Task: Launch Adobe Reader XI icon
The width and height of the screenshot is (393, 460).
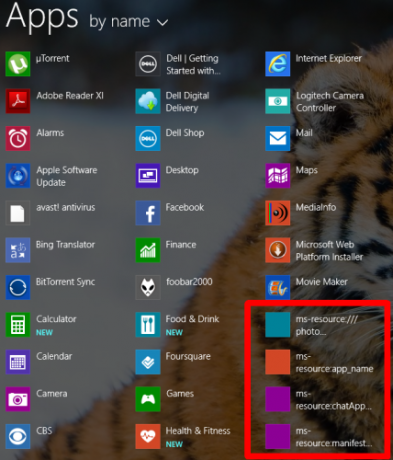Action: (18, 101)
